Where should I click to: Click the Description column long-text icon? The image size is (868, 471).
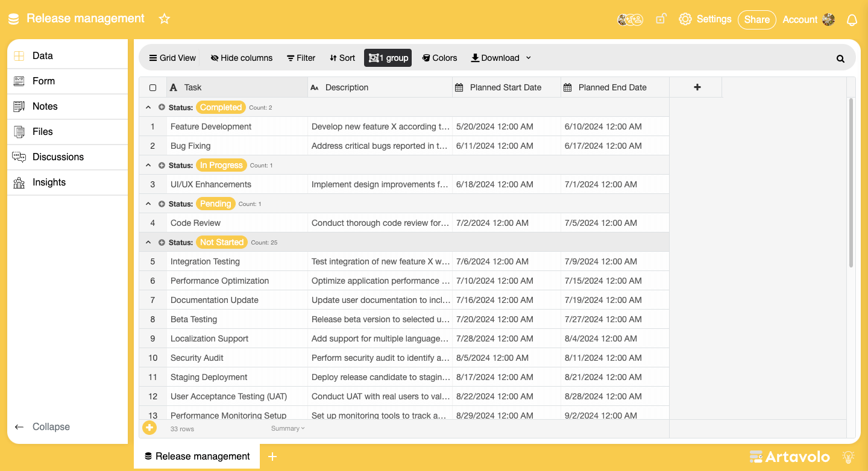tap(314, 87)
